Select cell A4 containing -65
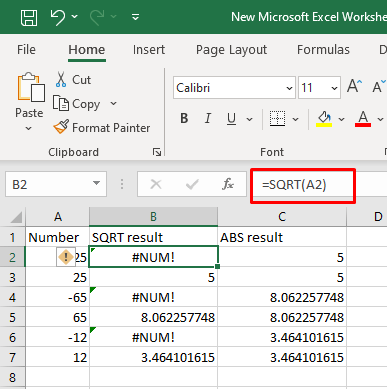Image resolution: width=387 pixels, height=389 pixels. tap(58, 297)
